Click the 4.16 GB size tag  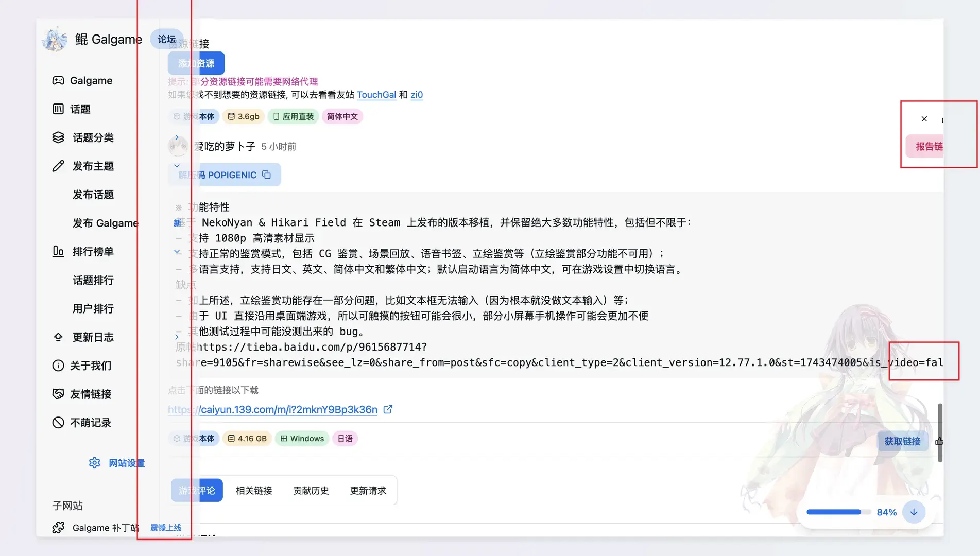(247, 439)
